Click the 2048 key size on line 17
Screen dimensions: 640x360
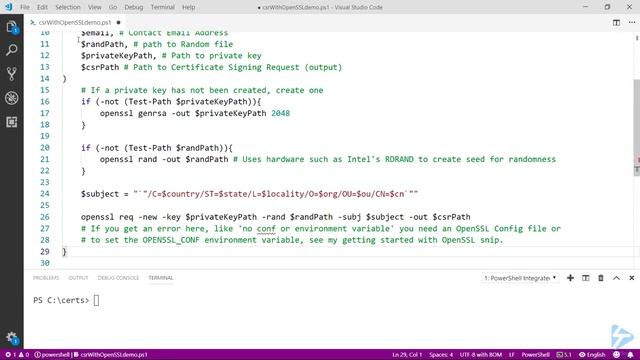[x=280, y=113]
